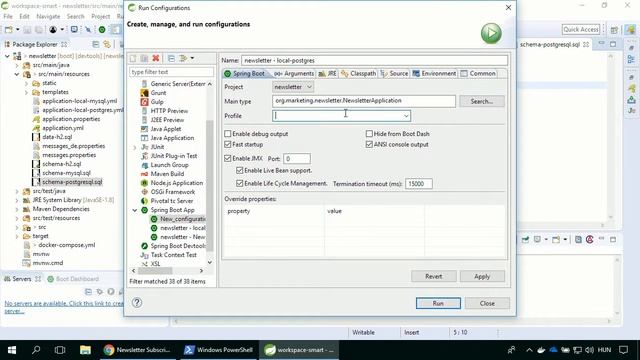Switch to the Environment tab
Viewport: 640px width, 360px height.
434,73
